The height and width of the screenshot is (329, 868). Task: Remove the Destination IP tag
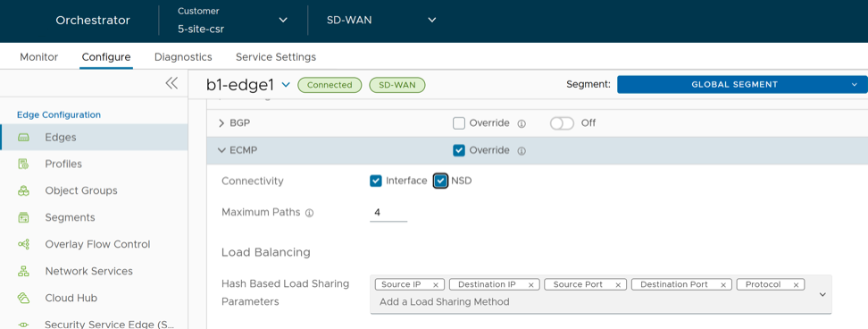pyautogui.click(x=530, y=284)
